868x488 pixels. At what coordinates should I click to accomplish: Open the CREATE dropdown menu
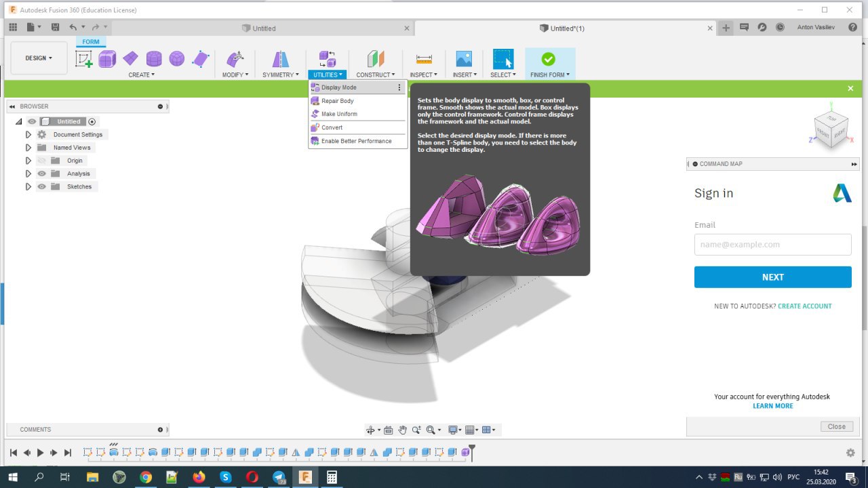coord(142,75)
